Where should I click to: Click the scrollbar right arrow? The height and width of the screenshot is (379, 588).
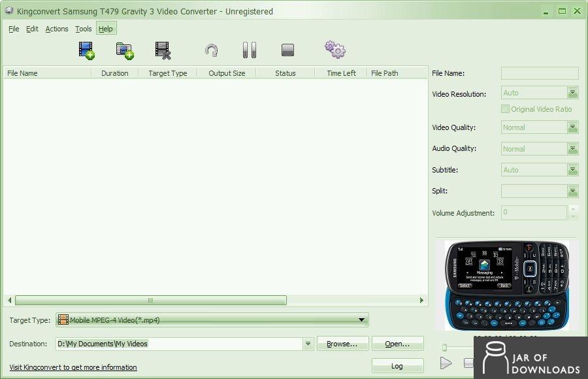pos(421,300)
